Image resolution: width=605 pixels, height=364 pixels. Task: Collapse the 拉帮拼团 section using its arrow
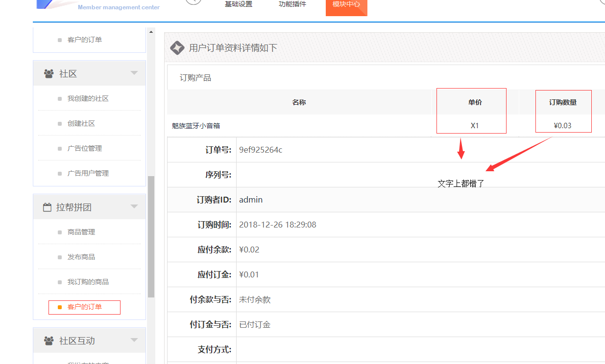(134, 207)
